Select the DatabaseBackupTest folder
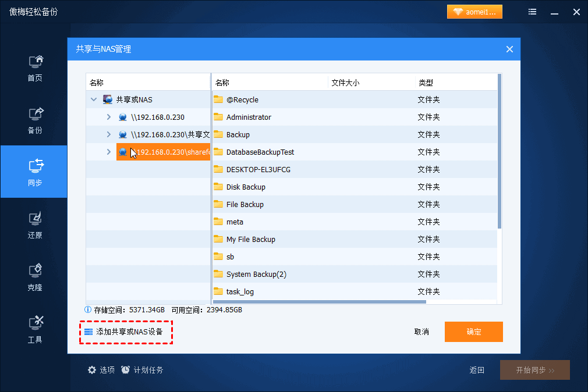Image resolution: width=588 pixels, height=392 pixels. tap(260, 152)
